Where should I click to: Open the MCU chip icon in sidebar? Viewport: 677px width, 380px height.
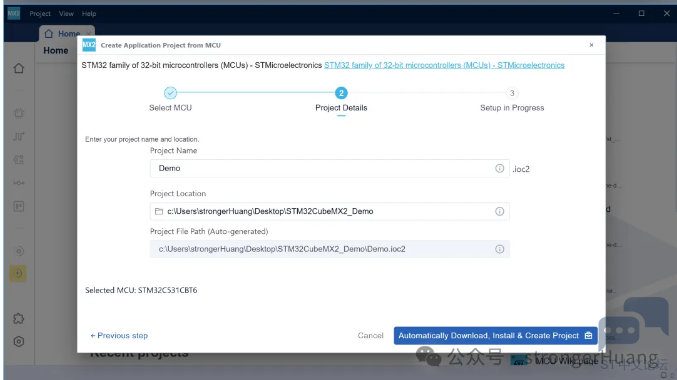19,114
